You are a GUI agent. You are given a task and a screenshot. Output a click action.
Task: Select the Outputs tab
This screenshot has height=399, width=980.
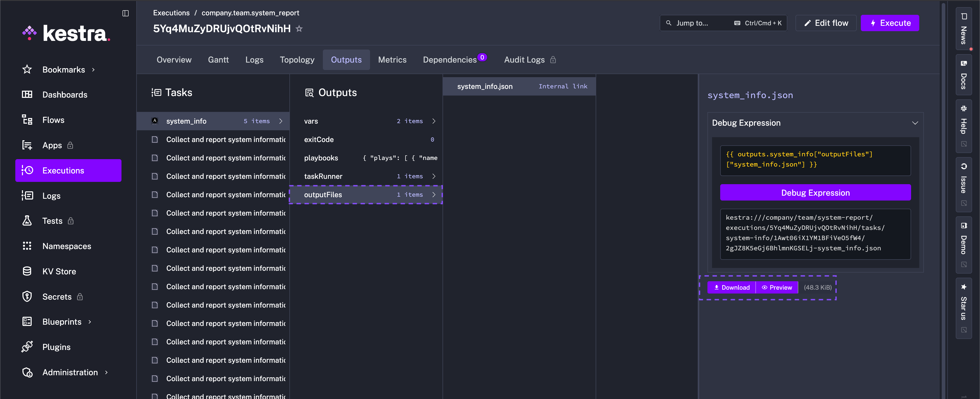pyautogui.click(x=346, y=60)
